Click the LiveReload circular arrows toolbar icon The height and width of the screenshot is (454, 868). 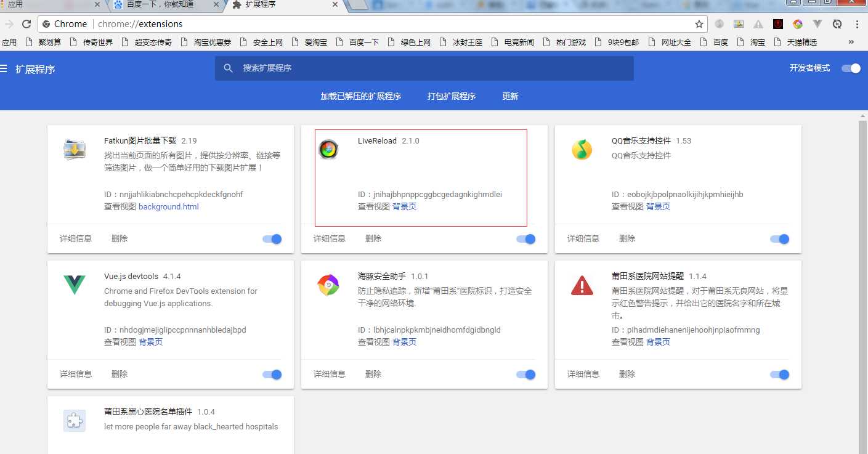tap(837, 24)
